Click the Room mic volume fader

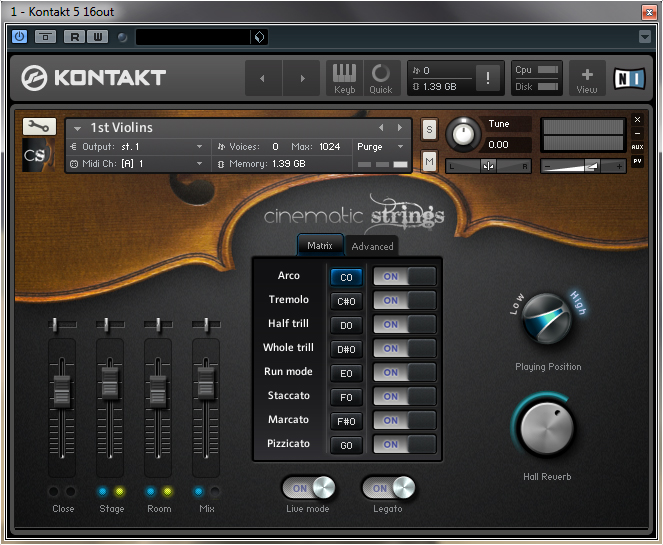click(158, 392)
